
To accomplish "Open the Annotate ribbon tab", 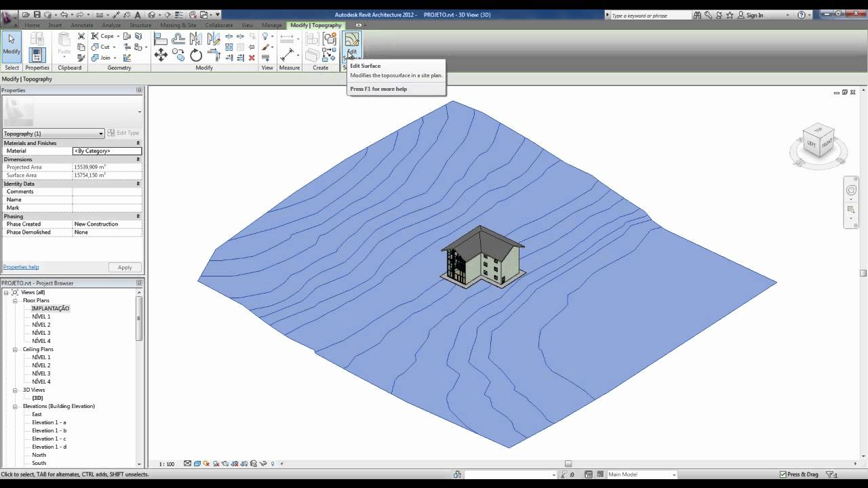I will point(82,25).
